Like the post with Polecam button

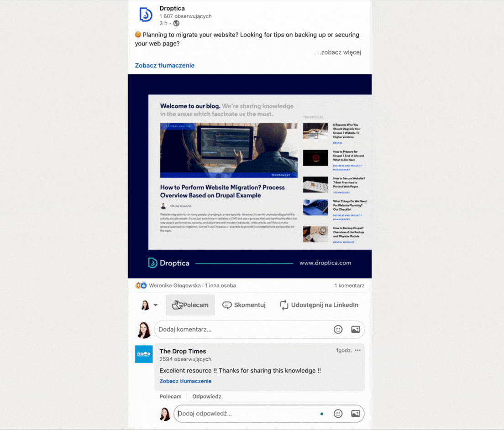pos(190,305)
